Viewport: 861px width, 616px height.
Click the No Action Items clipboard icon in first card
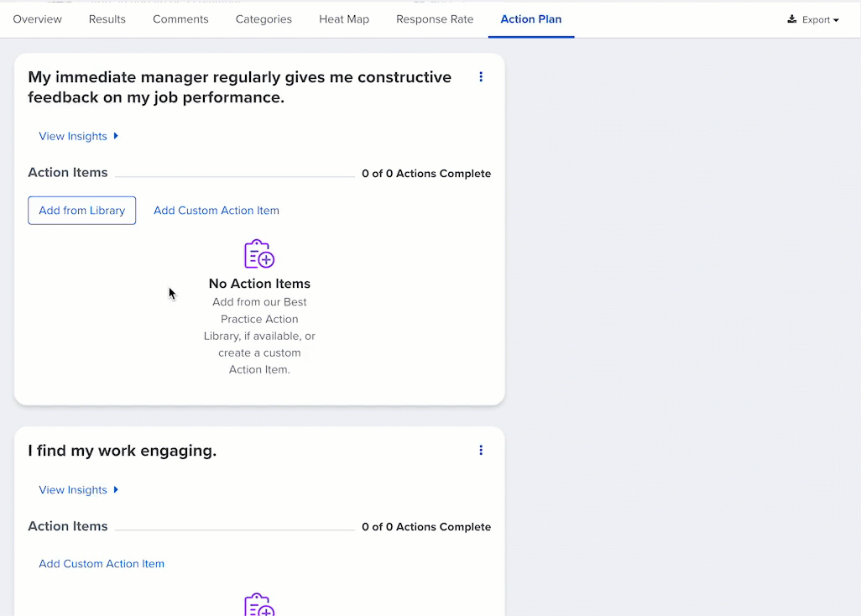[x=259, y=254]
